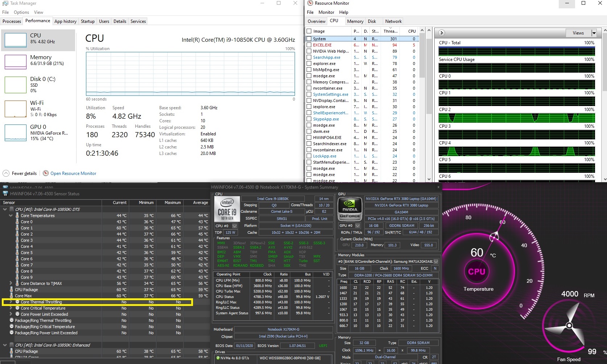Click the CPU chip icon of the DTS sensor group
The image size is (607, 364).
(x=12, y=209)
